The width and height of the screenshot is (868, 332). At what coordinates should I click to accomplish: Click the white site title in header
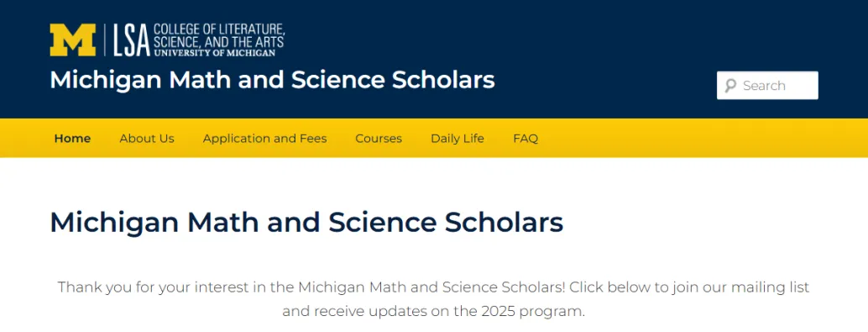tap(272, 81)
